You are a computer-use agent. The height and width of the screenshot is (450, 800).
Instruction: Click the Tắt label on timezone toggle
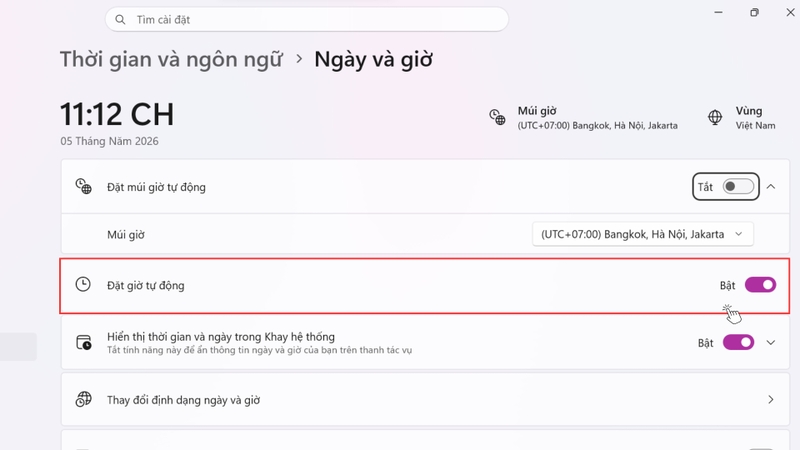point(706,187)
